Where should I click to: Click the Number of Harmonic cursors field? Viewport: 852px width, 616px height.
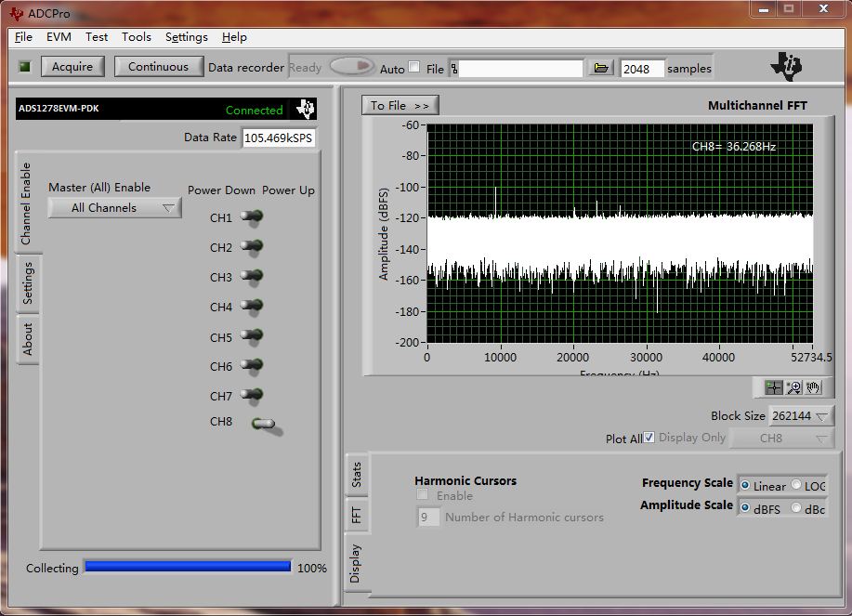click(427, 517)
